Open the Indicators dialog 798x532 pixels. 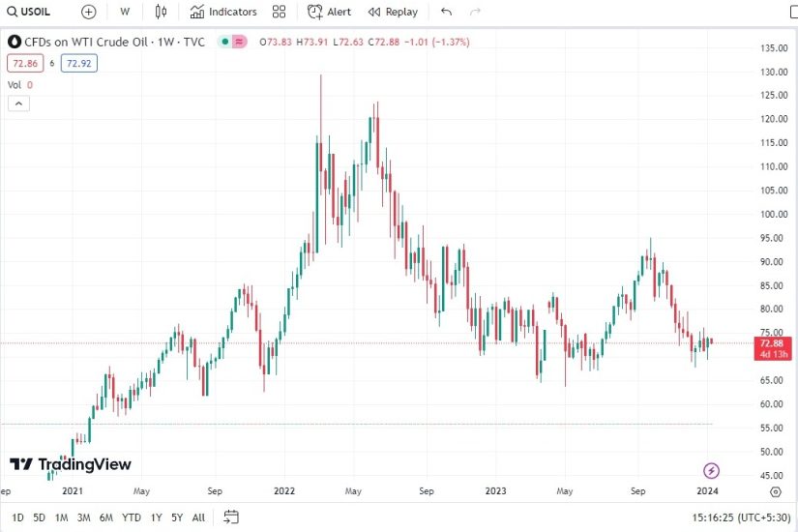(x=223, y=12)
